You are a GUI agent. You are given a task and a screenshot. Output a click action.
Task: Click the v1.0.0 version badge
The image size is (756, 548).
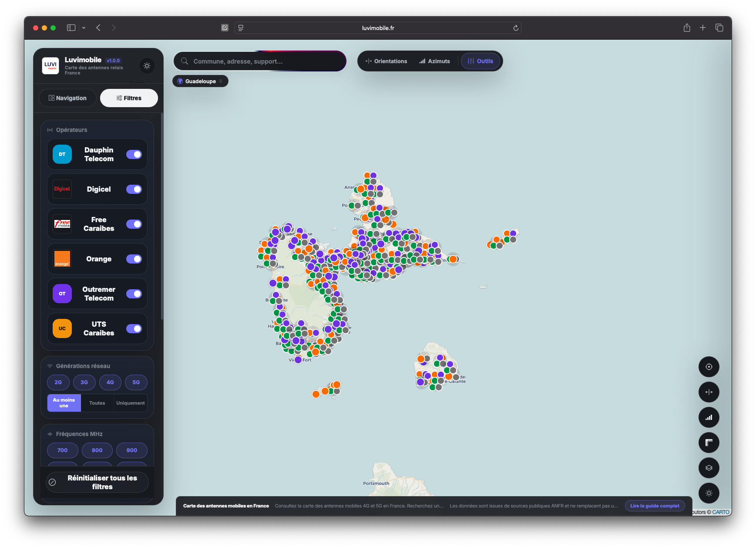tap(113, 61)
